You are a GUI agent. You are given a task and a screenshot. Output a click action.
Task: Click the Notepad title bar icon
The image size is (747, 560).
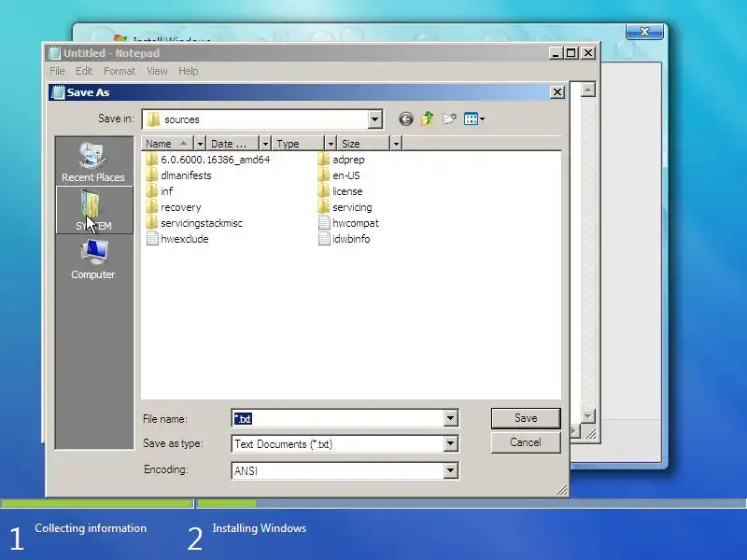pyautogui.click(x=54, y=53)
